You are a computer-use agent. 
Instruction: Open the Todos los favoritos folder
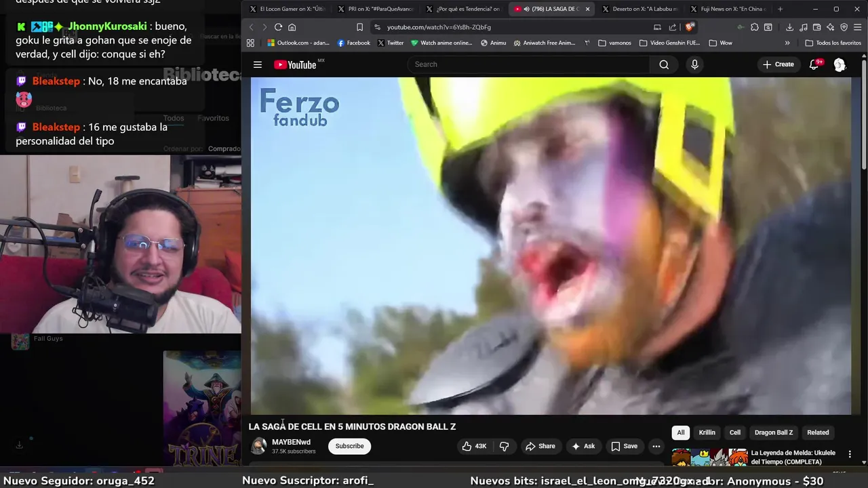coord(833,43)
